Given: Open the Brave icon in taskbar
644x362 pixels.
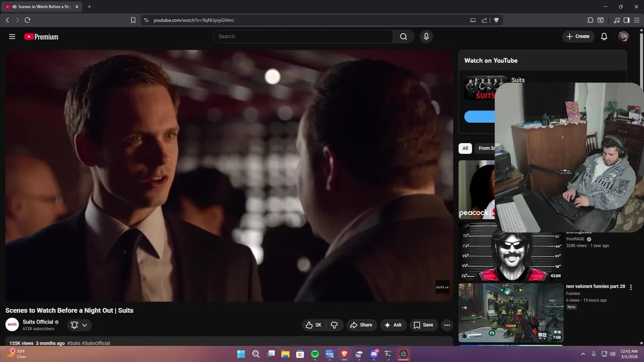Looking at the screenshot, I should click(x=345, y=354).
